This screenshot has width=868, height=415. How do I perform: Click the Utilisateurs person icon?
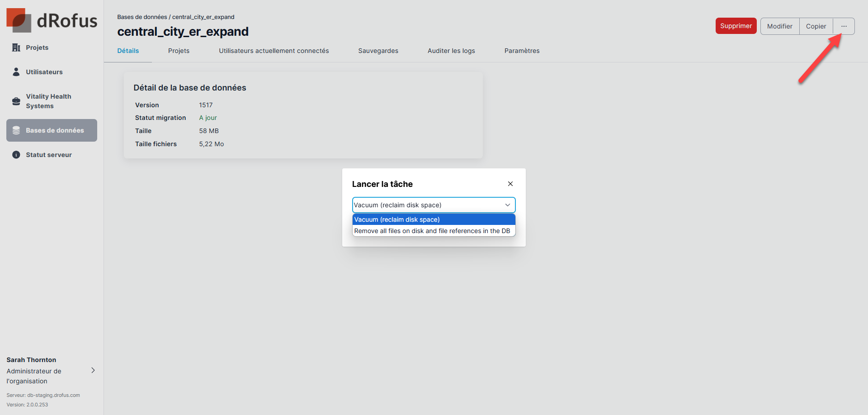pos(16,72)
